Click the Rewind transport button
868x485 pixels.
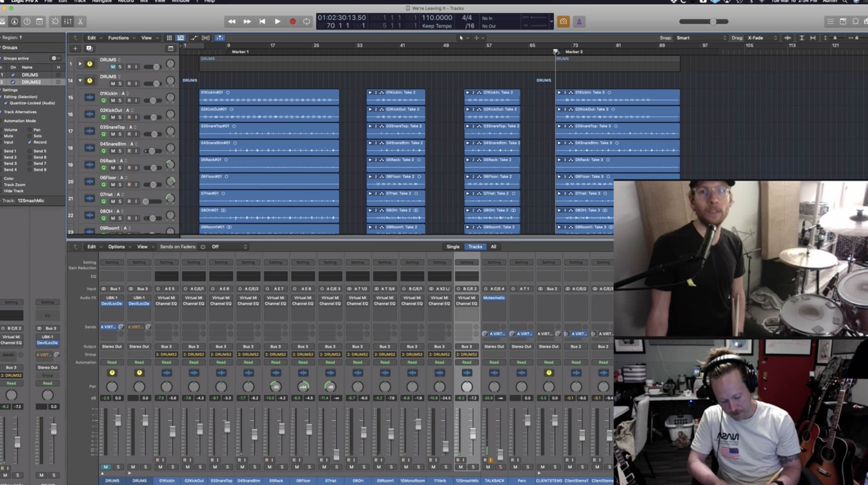(x=232, y=22)
